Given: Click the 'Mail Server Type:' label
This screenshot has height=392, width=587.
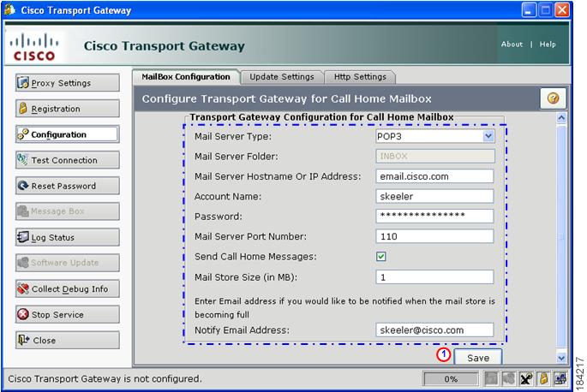Looking at the screenshot, I should click(x=233, y=137).
